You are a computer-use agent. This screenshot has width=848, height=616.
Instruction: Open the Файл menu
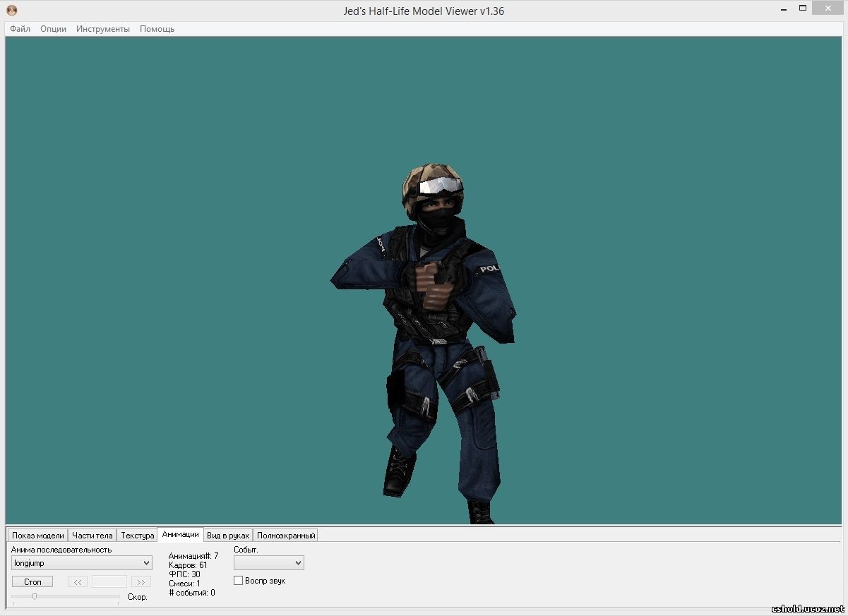pyautogui.click(x=20, y=29)
